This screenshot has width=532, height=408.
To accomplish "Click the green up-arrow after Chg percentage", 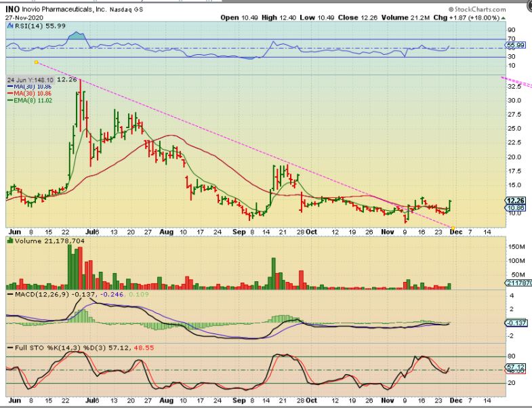I will point(503,18).
